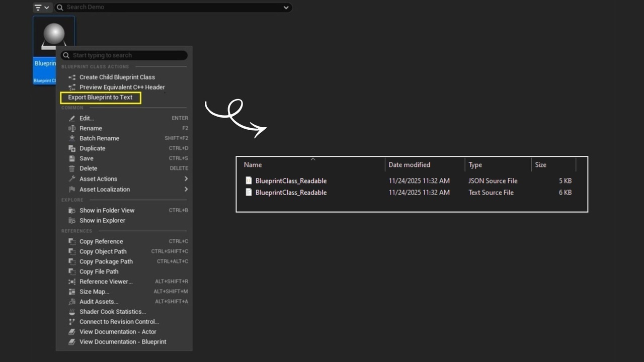Open Connect to Revision Control
The width and height of the screenshot is (644, 362).
pos(119,322)
